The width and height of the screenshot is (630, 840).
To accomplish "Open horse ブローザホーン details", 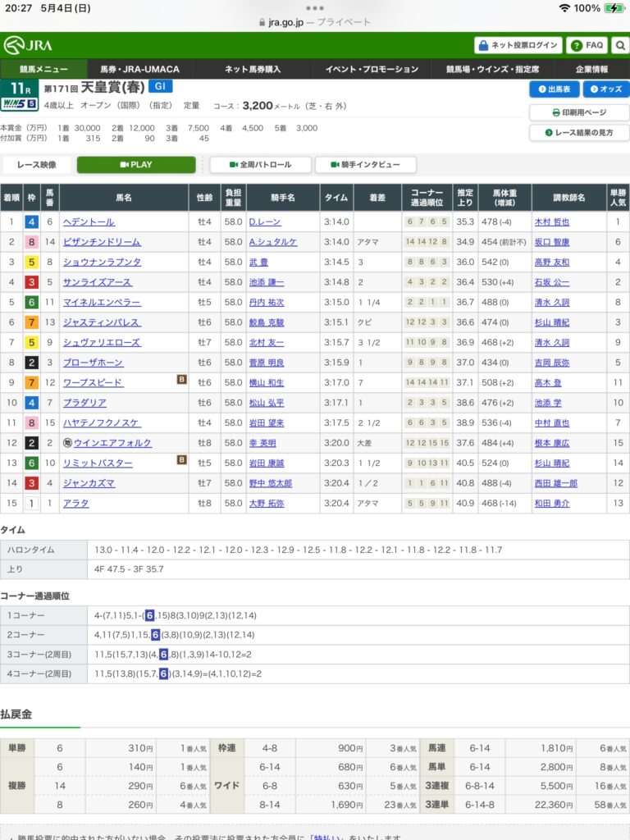I will click(94, 363).
